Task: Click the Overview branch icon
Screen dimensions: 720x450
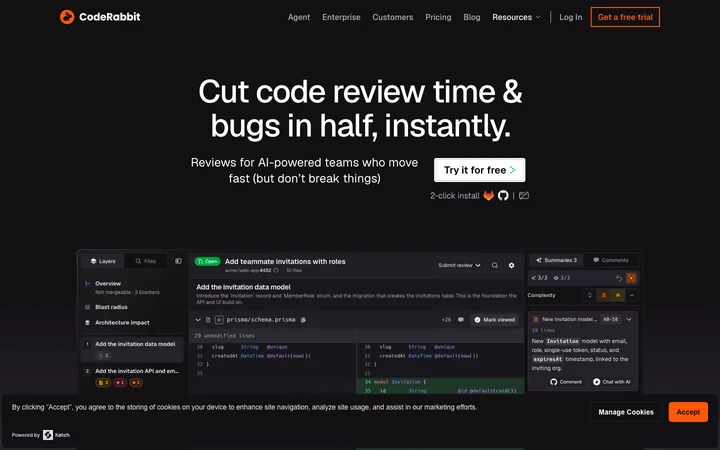Action: point(87,283)
